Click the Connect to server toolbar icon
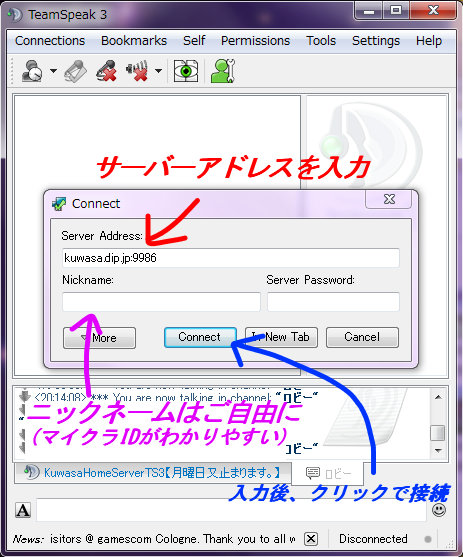The height and width of the screenshot is (557, 463). click(x=32, y=71)
